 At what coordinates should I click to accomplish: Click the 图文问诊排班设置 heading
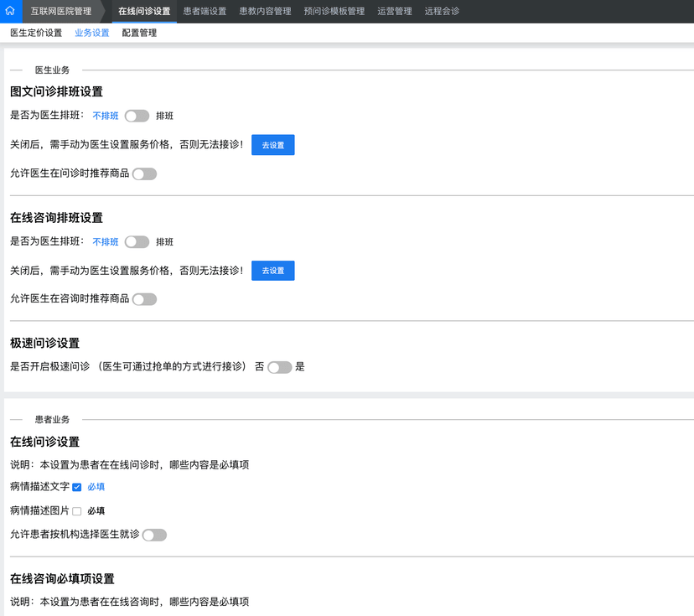point(56,91)
